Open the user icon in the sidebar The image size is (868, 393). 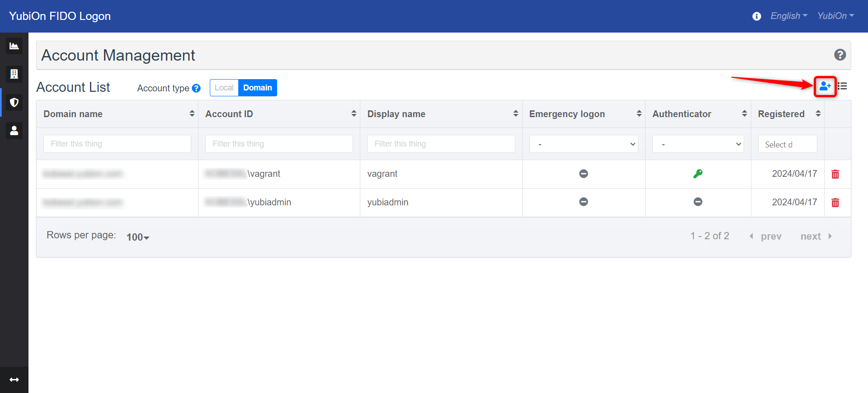point(14,131)
